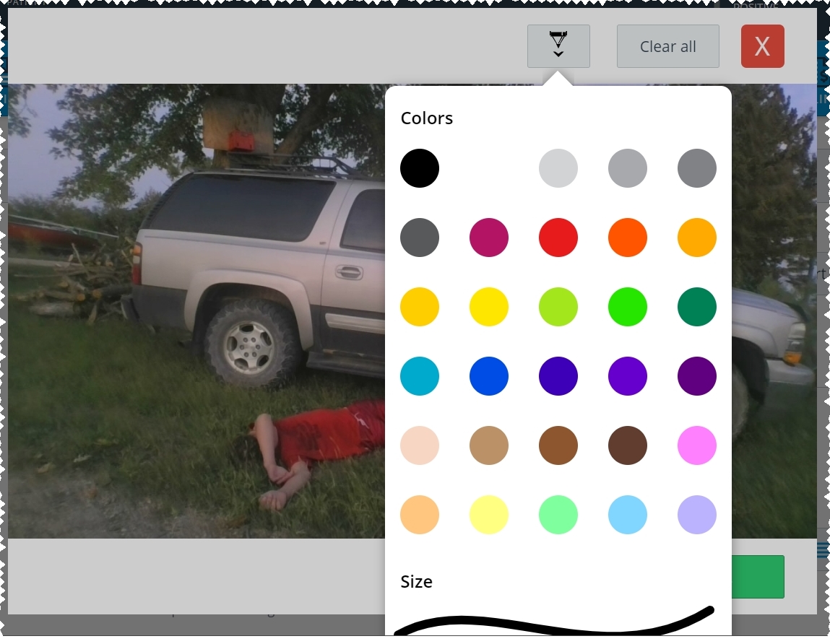Choose the royal blue swatch
The height and width of the screenshot is (644, 830).
coord(488,376)
